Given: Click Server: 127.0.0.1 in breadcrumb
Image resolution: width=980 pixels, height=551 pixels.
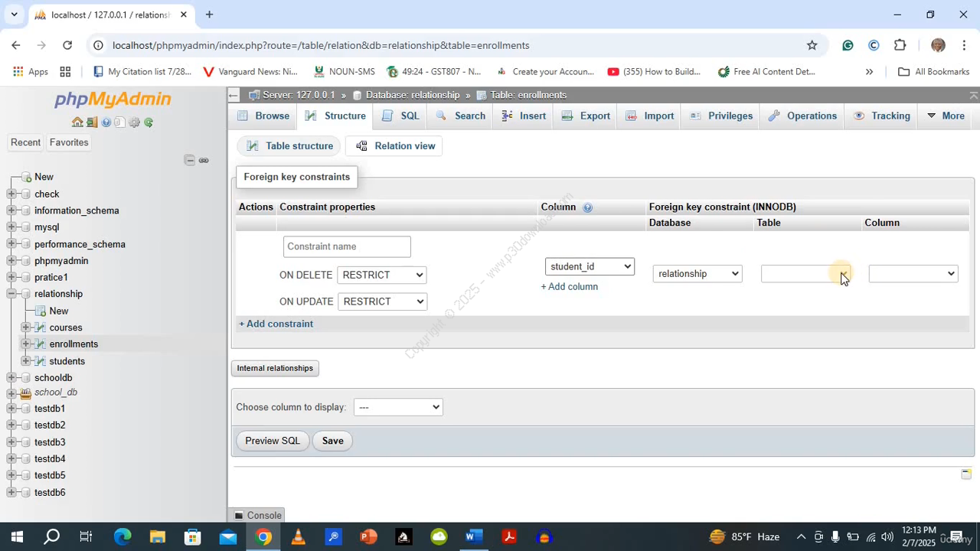Looking at the screenshot, I should click(299, 95).
